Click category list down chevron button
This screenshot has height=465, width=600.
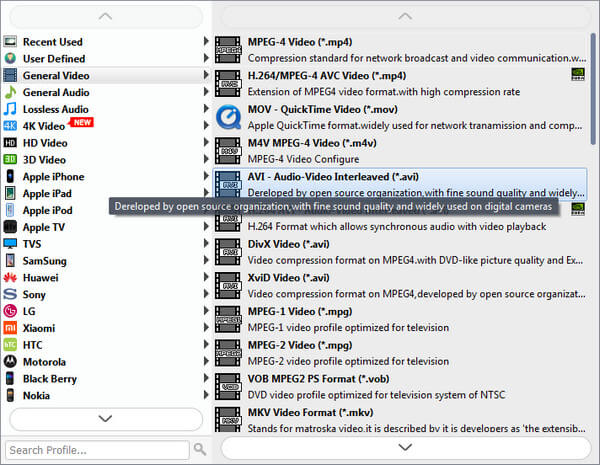point(106,418)
